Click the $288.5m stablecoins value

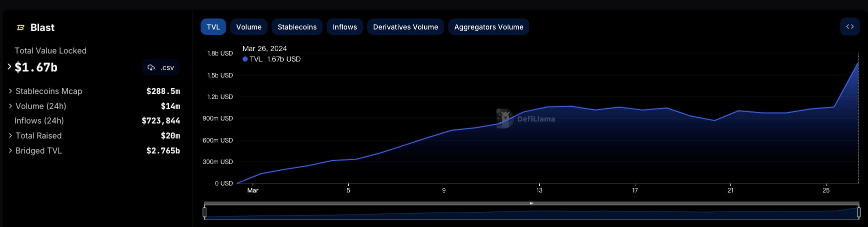[x=163, y=91]
